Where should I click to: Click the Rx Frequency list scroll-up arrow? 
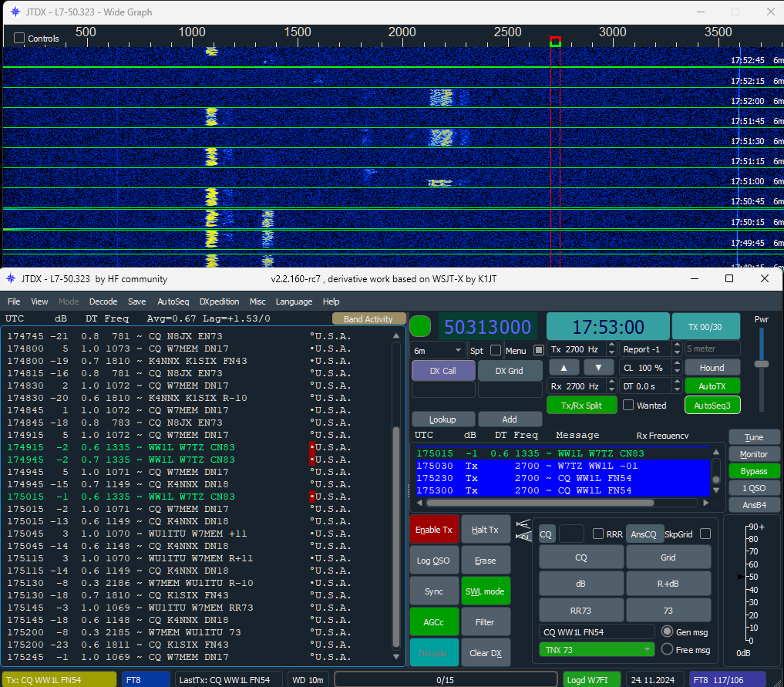(x=716, y=452)
